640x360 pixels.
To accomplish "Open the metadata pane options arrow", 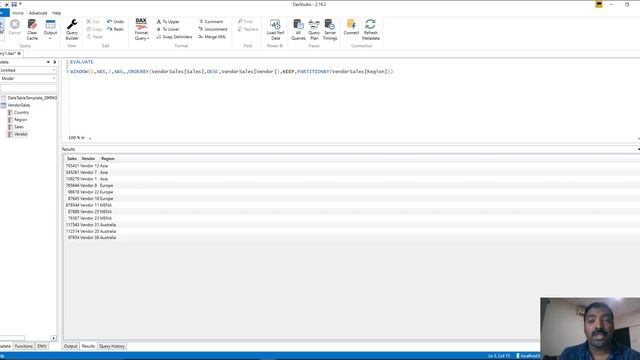I will (48, 62).
